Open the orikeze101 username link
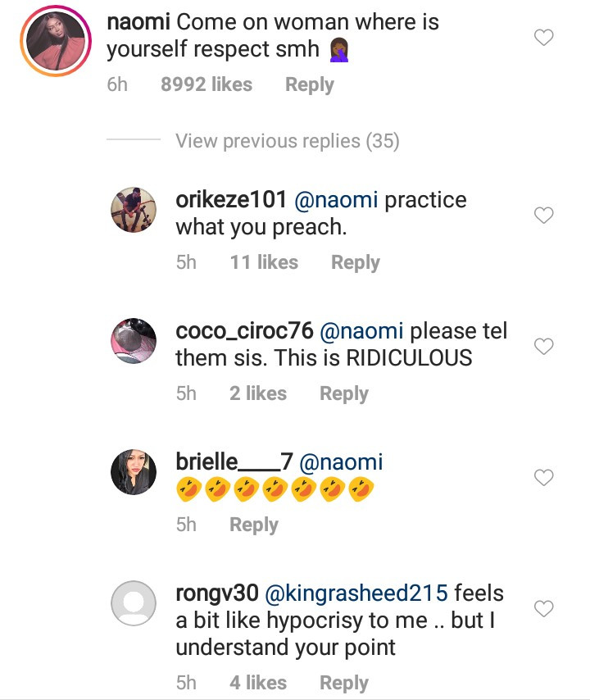This screenshot has width=590, height=700. click(231, 200)
